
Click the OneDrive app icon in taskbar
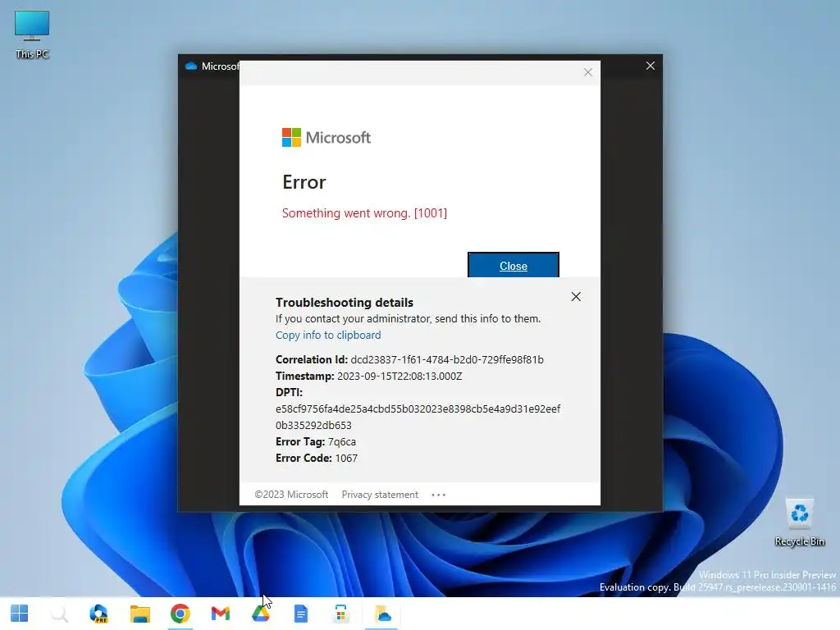tap(382, 614)
